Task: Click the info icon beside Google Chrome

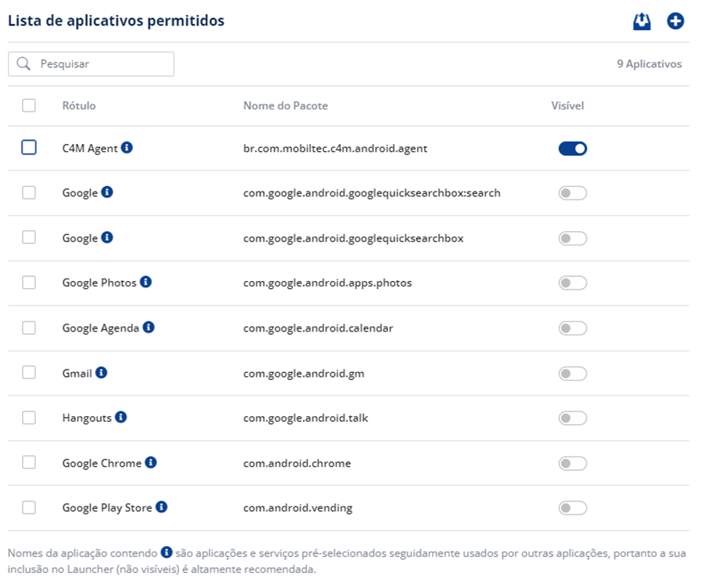Action: click(151, 462)
